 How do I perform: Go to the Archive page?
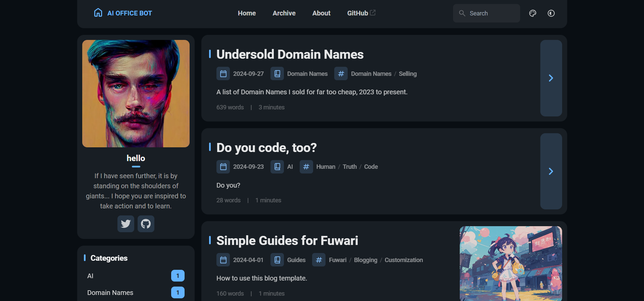(284, 13)
